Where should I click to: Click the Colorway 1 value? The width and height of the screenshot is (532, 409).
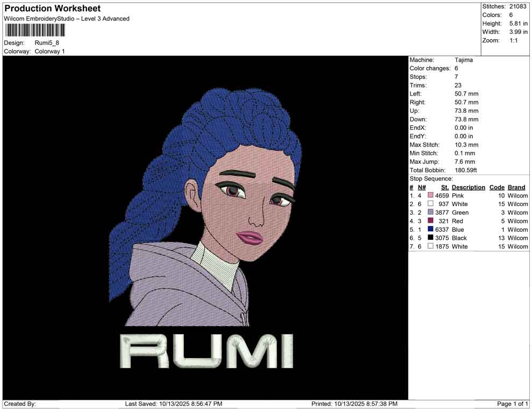[x=49, y=52]
